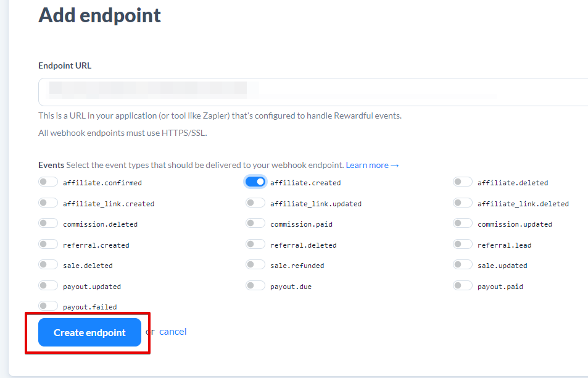Enable sale.updated event switch
The width and height of the screenshot is (588, 378).
click(x=462, y=264)
